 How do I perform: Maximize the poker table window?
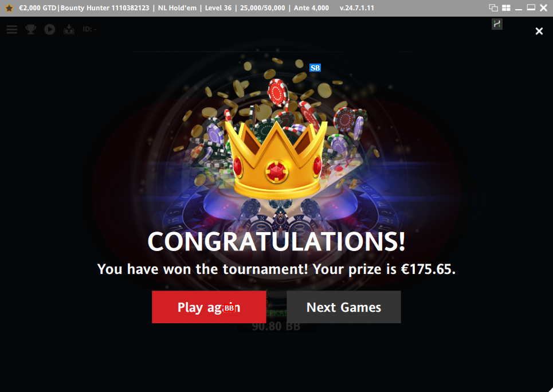531,8
